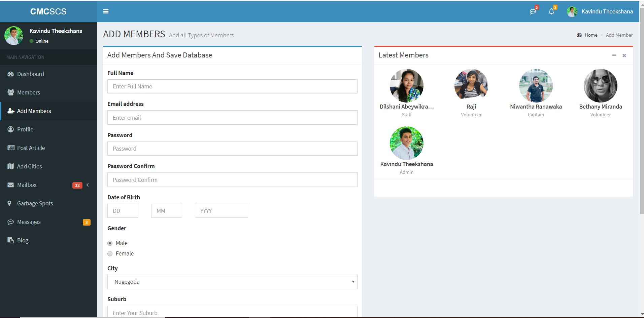This screenshot has height=318, width=644.
Task: Open Members page in sidebar
Action: pyautogui.click(x=48, y=92)
